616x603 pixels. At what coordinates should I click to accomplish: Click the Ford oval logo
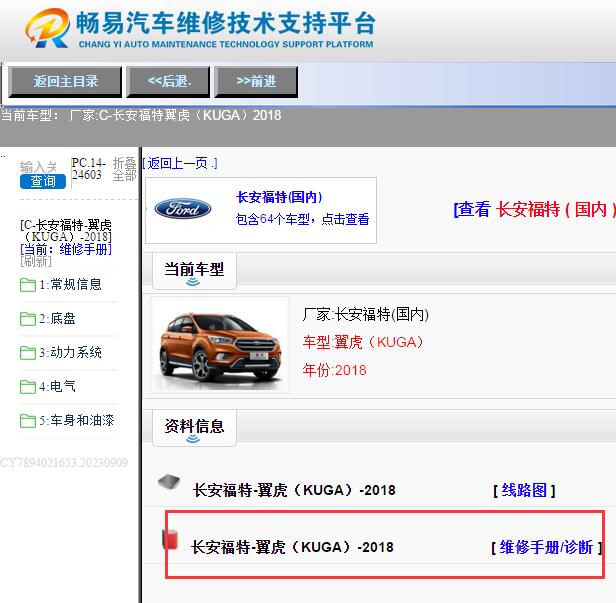[x=183, y=209]
